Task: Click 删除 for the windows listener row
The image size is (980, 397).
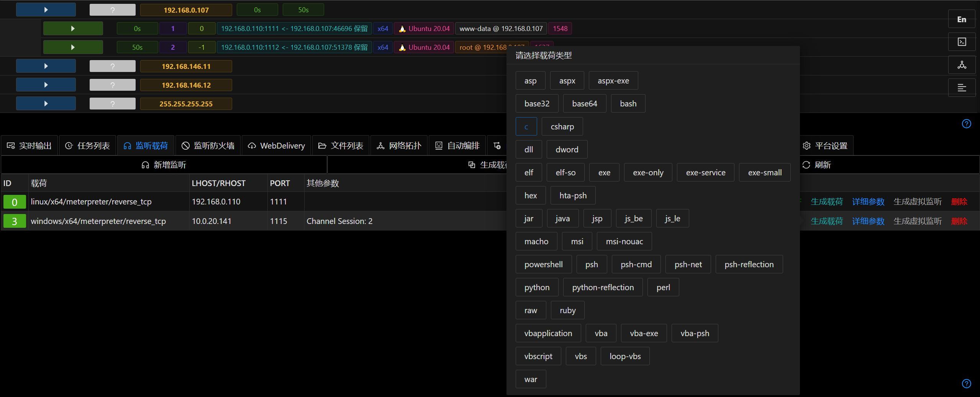Action: [x=959, y=221]
